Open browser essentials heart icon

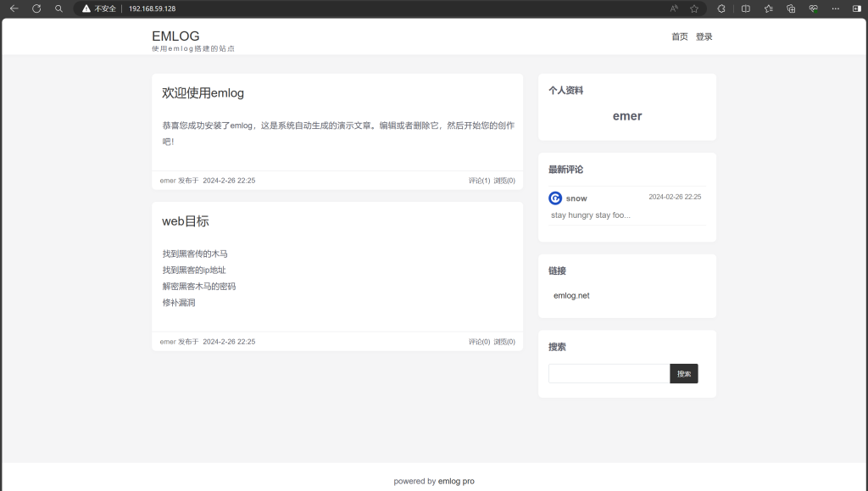point(813,8)
